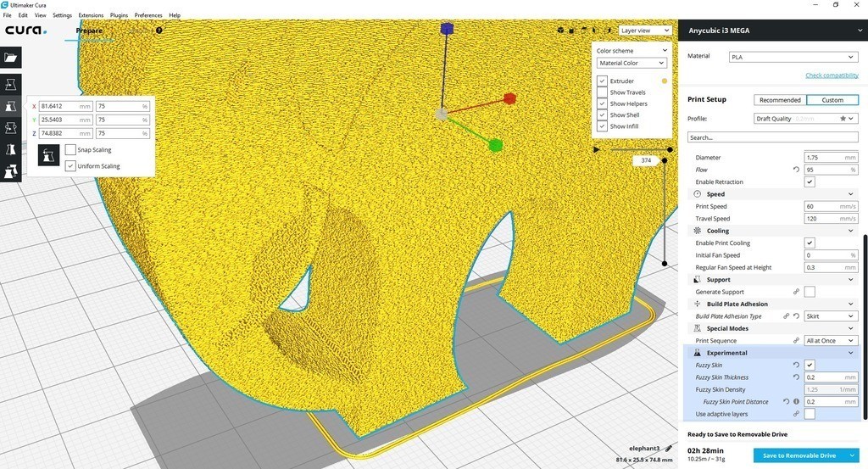This screenshot has width=868, height=469.
Task: Open the Material Color scheme dropdown
Action: point(631,63)
